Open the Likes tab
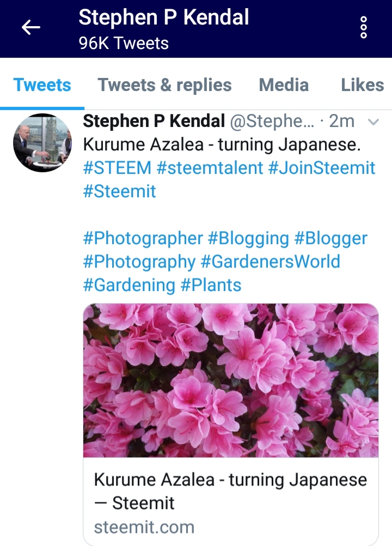Image resolution: width=392 pixels, height=546 pixels. (x=363, y=85)
